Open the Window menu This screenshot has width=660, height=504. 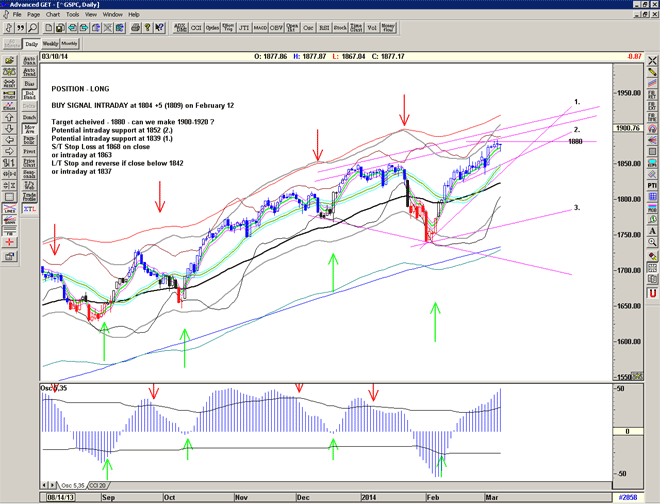point(112,15)
